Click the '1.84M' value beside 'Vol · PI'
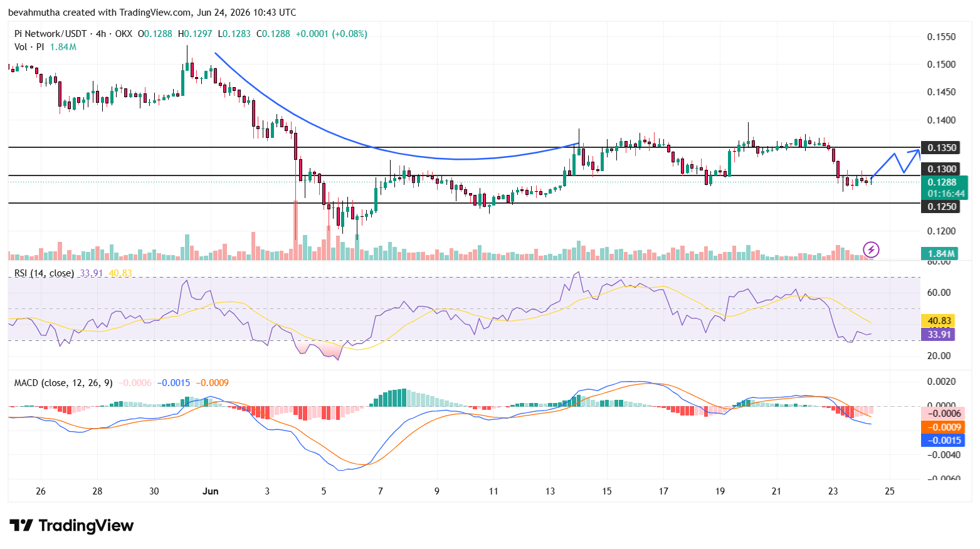The width and height of the screenshot is (980, 549). coord(63,47)
